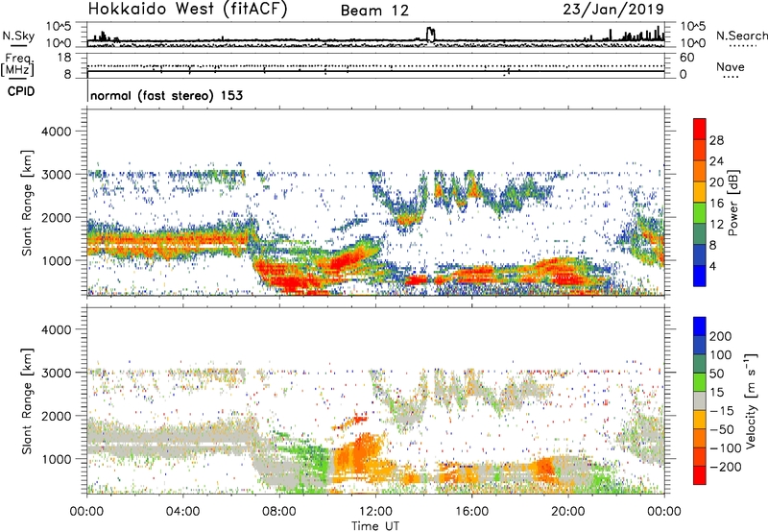
Task: Select the 'Time UT' axis title
Action: point(375,525)
